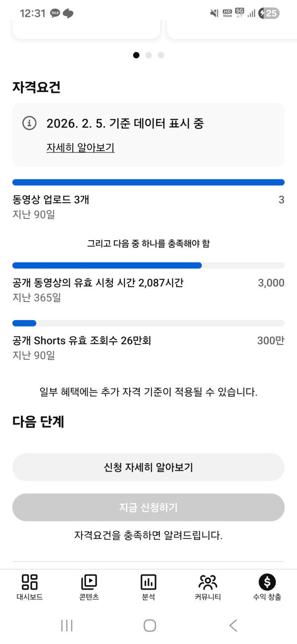Screen dimensions: 297x644
Task: Tap the Shorts views 26만회 progress bar
Action: point(148,323)
